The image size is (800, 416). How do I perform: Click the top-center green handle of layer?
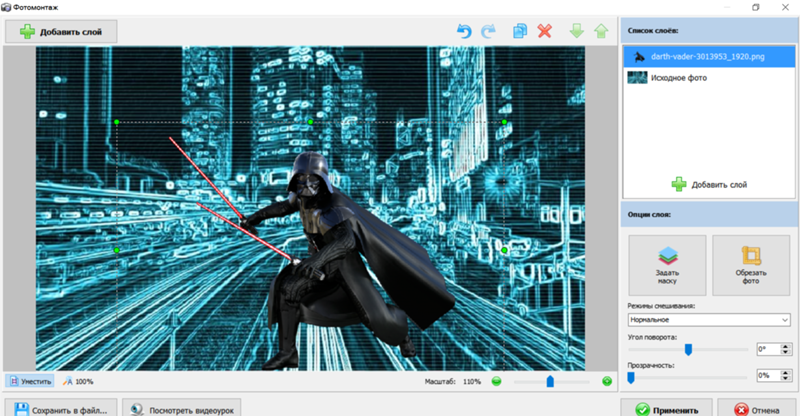311,122
